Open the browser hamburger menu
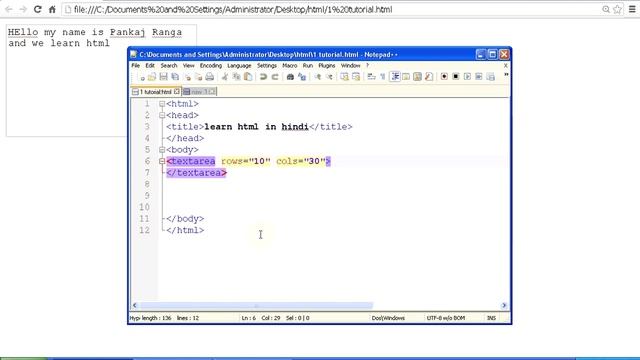Viewport: 640px width, 360px height. (x=632, y=9)
